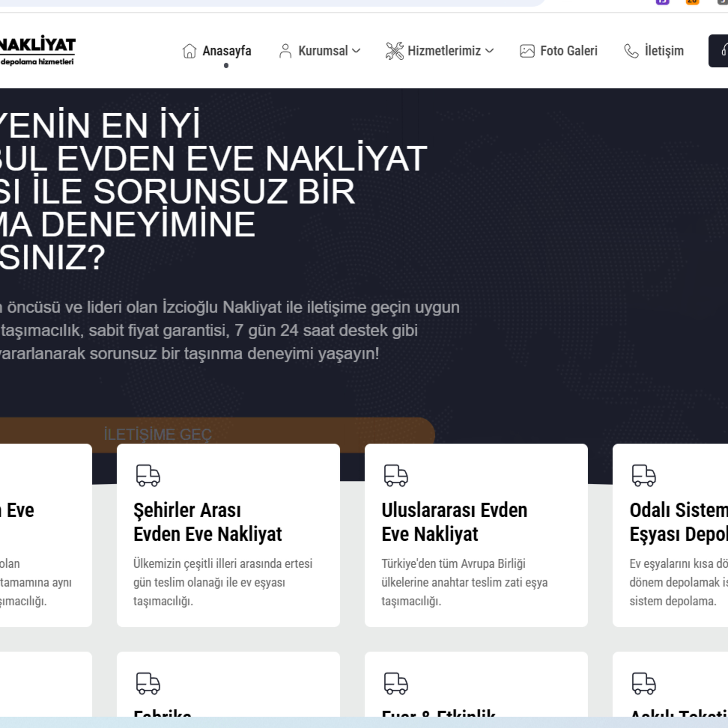
Task: Click the truck icon on Fabrika card
Action: (148, 683)
